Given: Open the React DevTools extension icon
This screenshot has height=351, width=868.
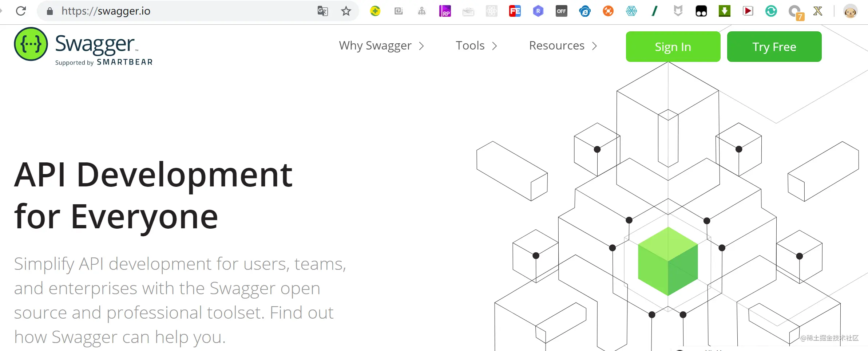Looking at the screenshot, I should click(x=491, y=11).
